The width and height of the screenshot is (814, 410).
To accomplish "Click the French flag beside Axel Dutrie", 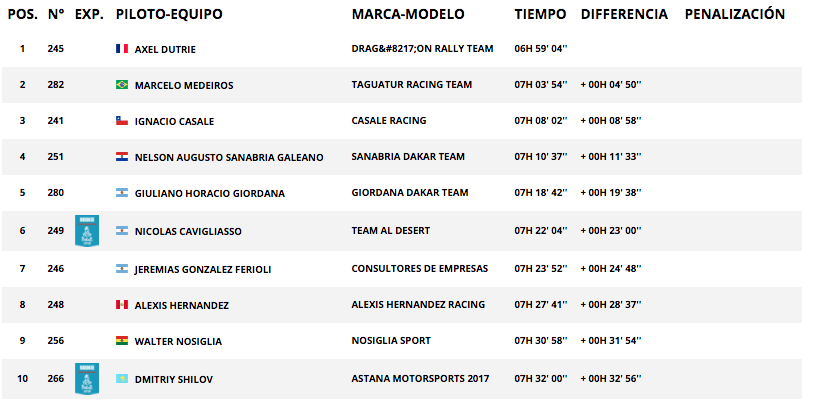I will coord(122,49).
